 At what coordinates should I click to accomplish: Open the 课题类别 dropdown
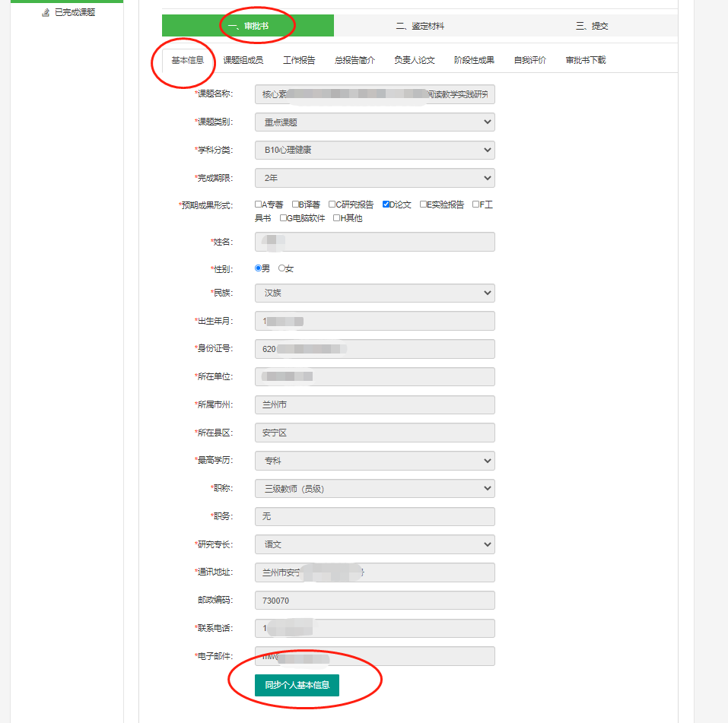374,122
